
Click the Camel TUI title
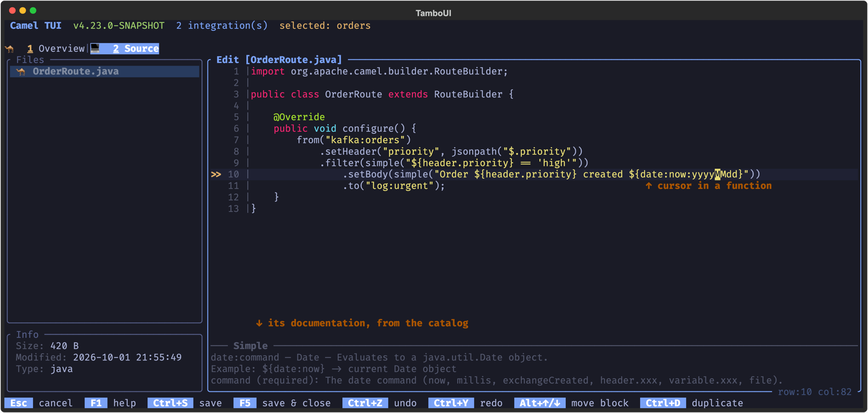[36, 26]
